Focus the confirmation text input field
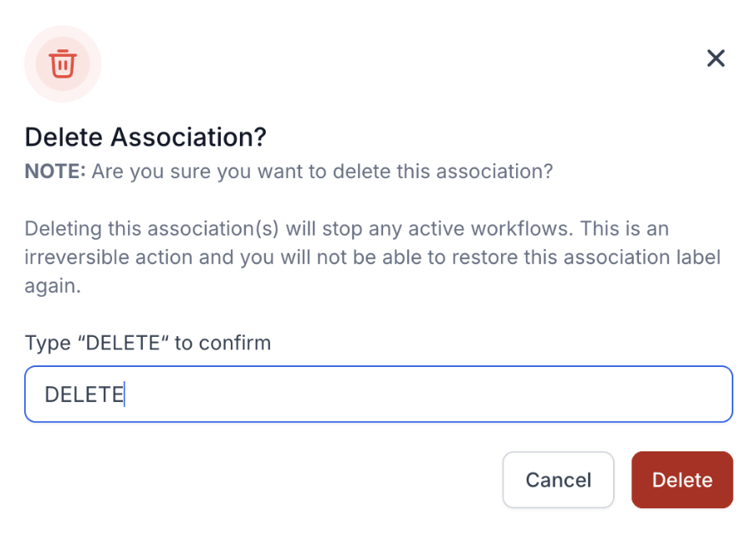756x535 pixels. pos(378,395)
